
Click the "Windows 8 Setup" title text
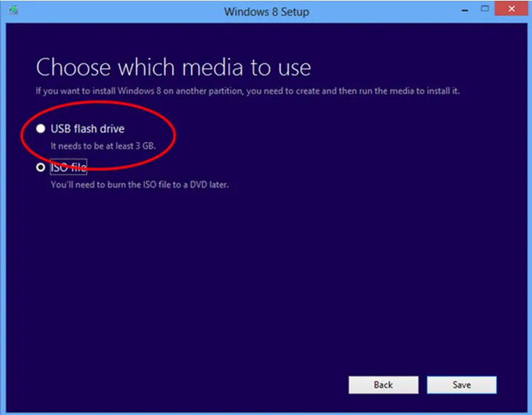tap(266, 11)
